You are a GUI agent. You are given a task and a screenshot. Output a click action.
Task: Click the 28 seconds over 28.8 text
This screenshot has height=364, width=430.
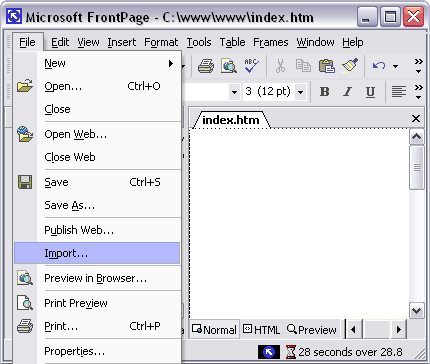click(350, 352)
